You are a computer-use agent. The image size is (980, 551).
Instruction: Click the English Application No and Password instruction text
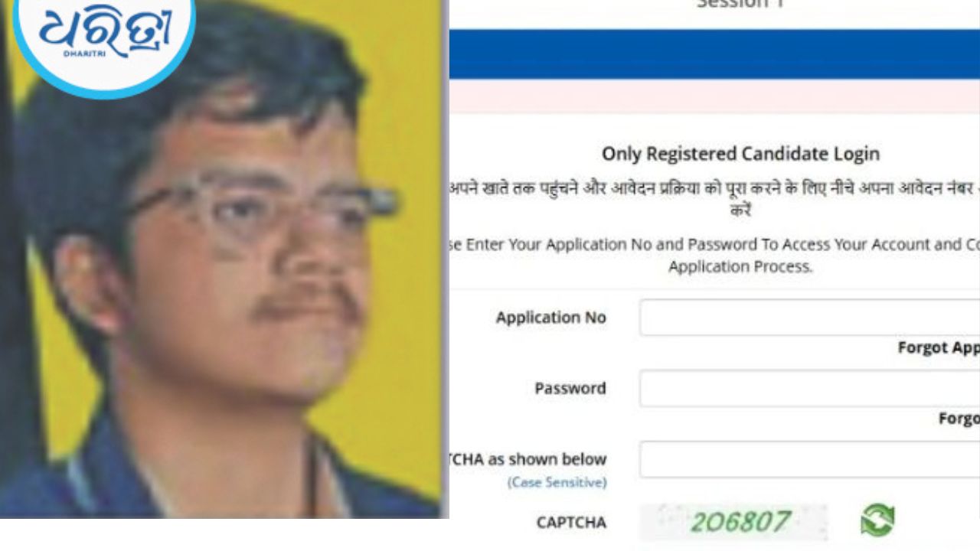714,256
